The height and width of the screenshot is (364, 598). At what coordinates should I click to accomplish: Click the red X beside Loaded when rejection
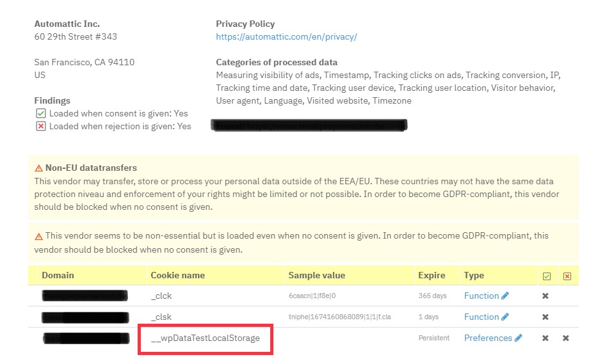pos(41,126)
